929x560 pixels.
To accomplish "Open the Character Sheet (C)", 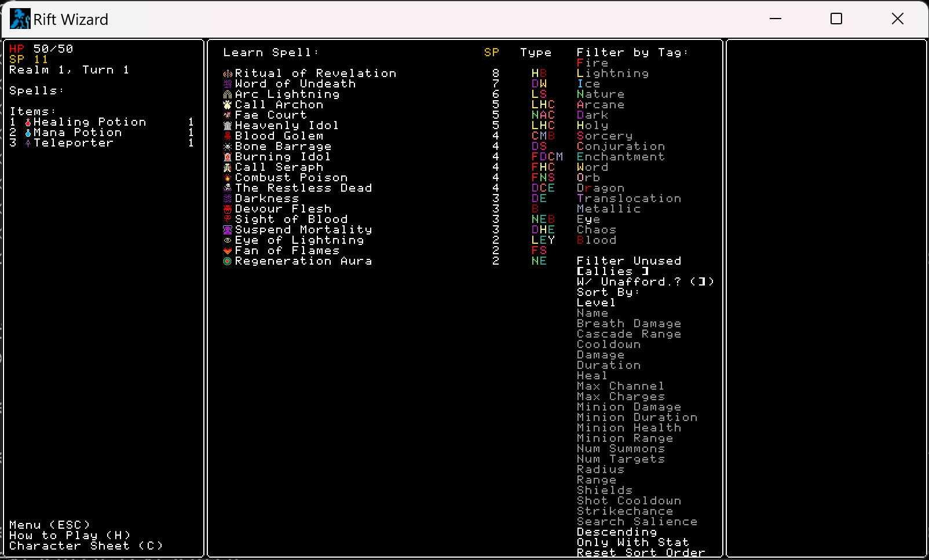I will click(86, 546).
